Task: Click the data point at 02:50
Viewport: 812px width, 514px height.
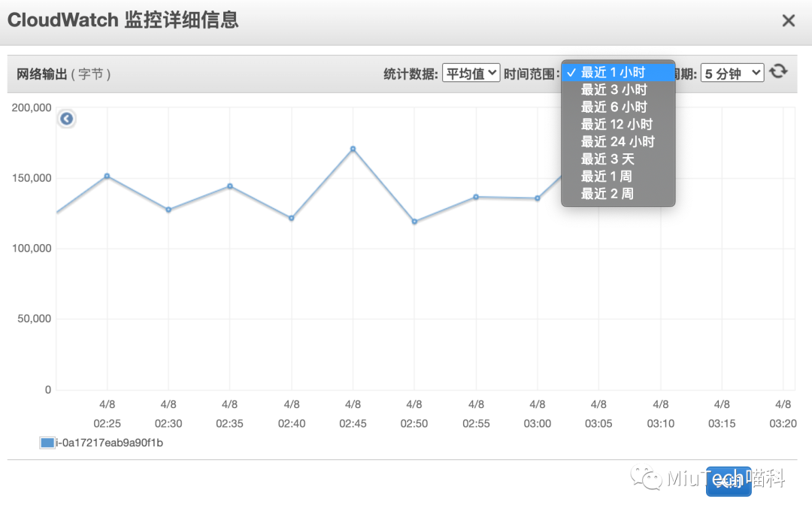Action: [x=414, y=222]
